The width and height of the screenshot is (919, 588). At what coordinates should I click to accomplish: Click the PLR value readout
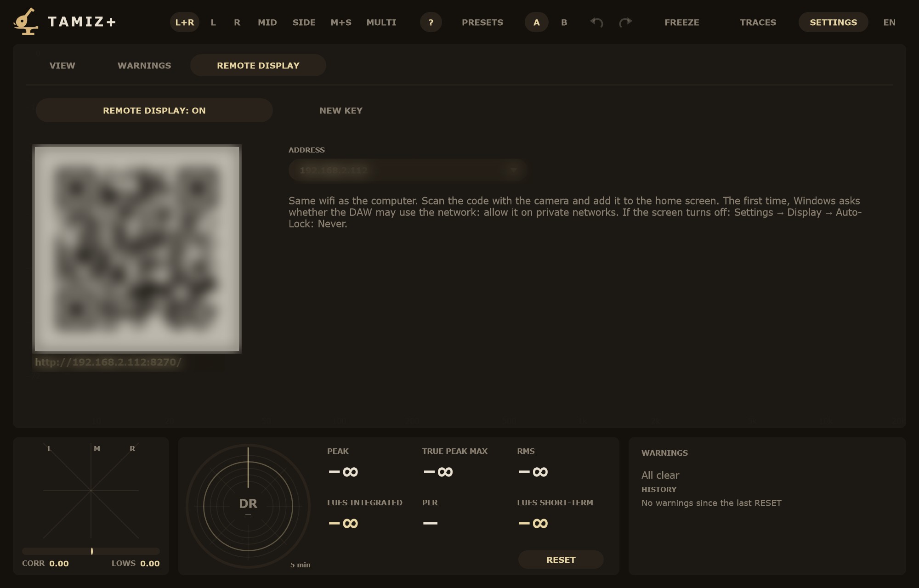pos(430,523)
